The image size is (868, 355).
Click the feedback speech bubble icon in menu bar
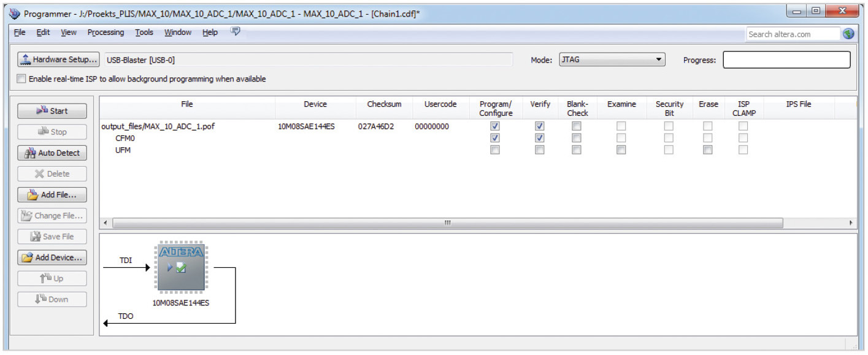(x=235, y=32)
